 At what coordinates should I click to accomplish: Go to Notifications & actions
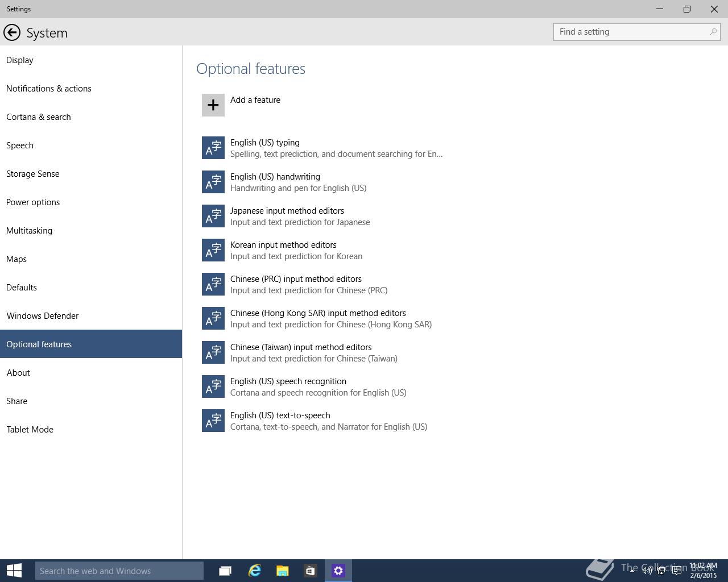coord(91,88)
